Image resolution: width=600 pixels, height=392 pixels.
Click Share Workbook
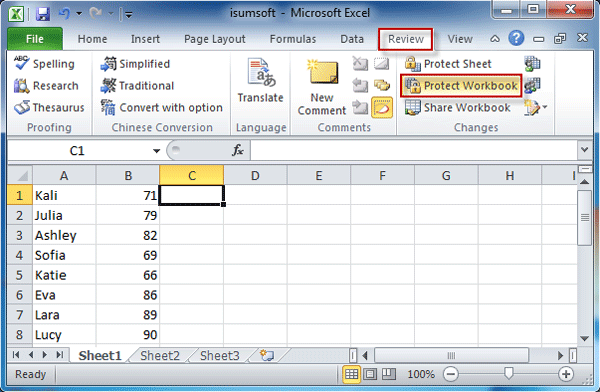pos(458,108)
